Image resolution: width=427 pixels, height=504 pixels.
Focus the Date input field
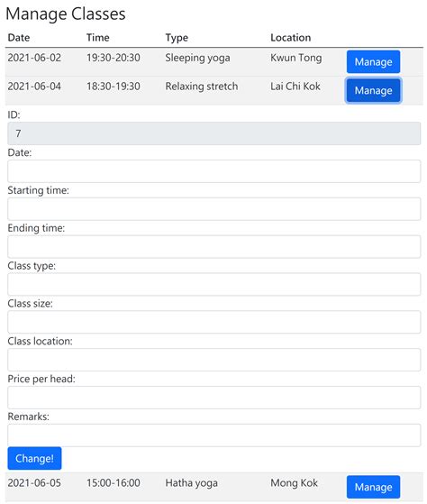pyautogui.click(x=213, y=171)
